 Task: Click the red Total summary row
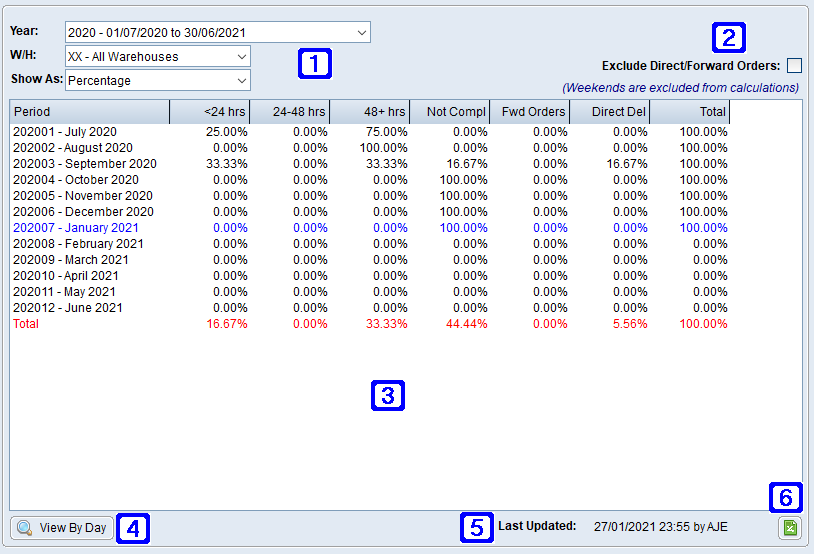pos(26,325)
